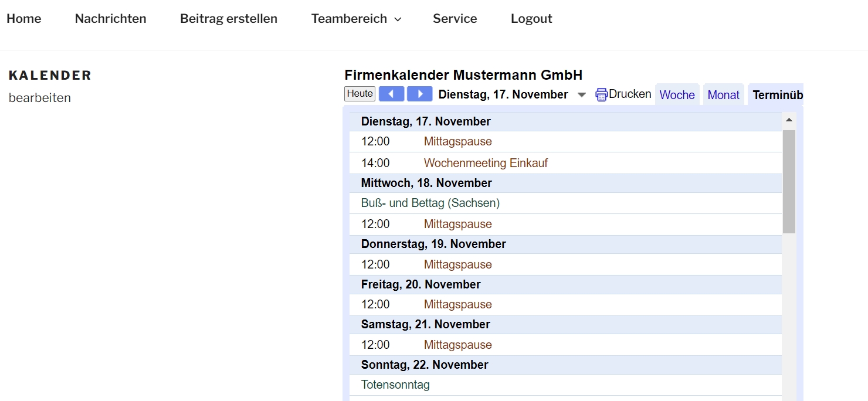868x401 pixels.
Task: Open Buß- und Bettag (Sachsen) entry
Action: (x=430, y=203)
